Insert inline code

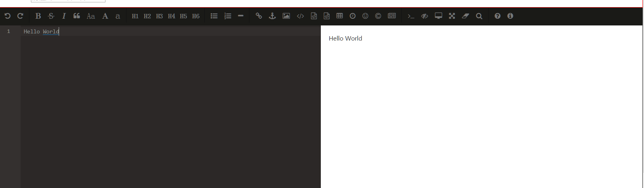tap(300, 16)
